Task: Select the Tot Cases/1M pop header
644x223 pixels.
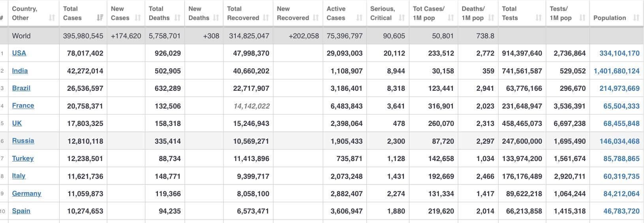Action: click(x=428, y=13)
